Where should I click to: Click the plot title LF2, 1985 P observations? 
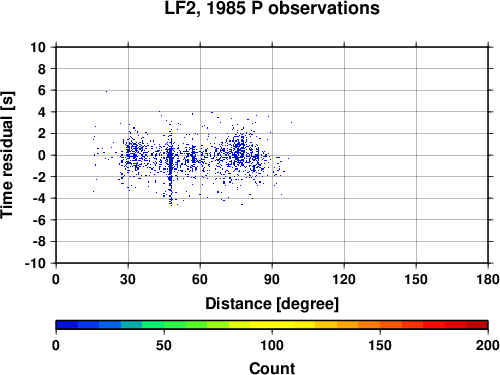pyautogui.click(x=272, y=8)
